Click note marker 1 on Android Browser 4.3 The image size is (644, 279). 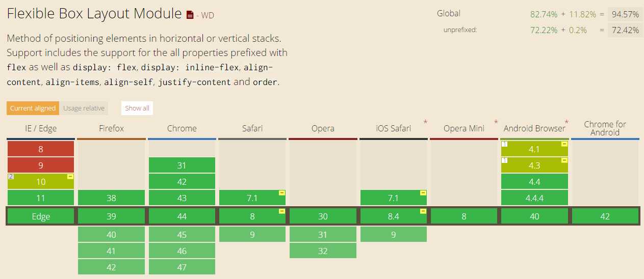pos(504,160)
